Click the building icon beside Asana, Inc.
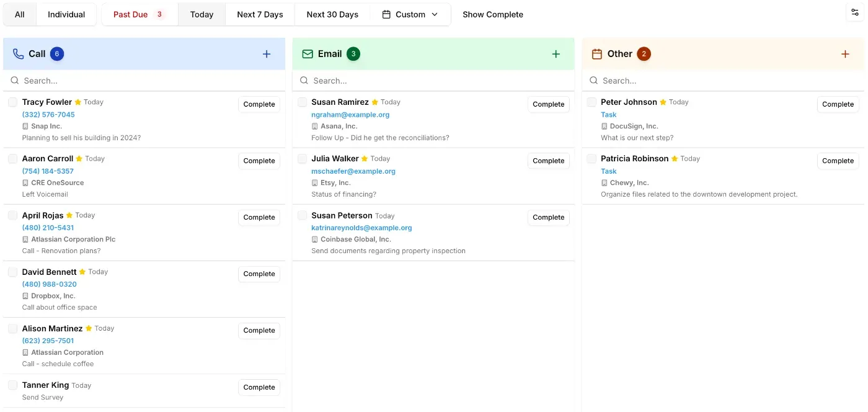This screenshot has height=412, width=868. [x=315, y=127]
